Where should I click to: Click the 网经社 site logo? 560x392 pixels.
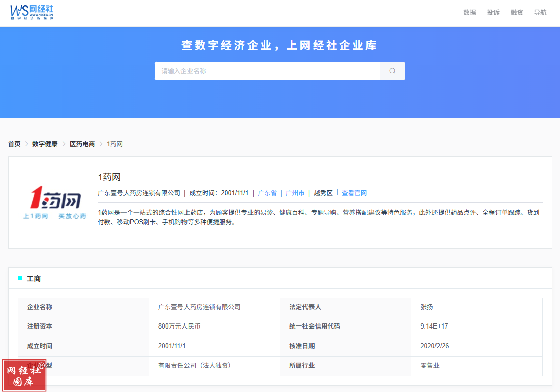pyautogui.click(x=32, y=12)
